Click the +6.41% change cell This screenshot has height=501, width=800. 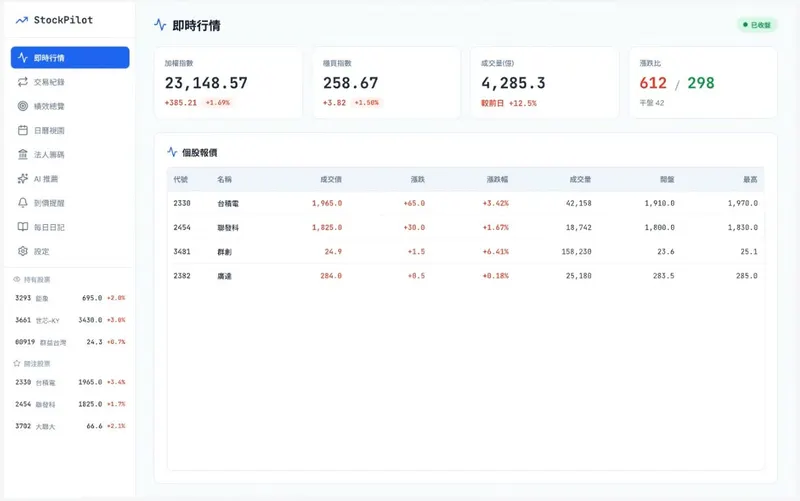tap(495, 252)
